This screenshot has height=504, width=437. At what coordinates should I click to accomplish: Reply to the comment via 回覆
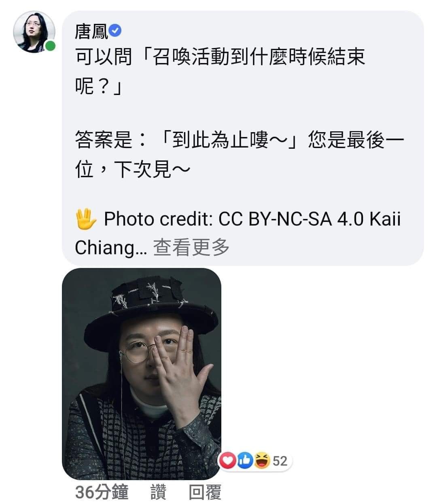205,492
